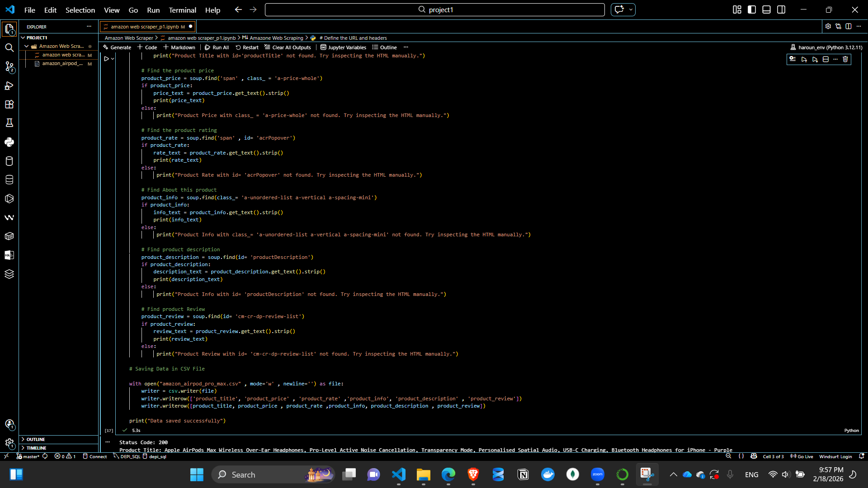Toggle the bottom Panel
This screenshot has height=488, width=868.
[766, 9]
